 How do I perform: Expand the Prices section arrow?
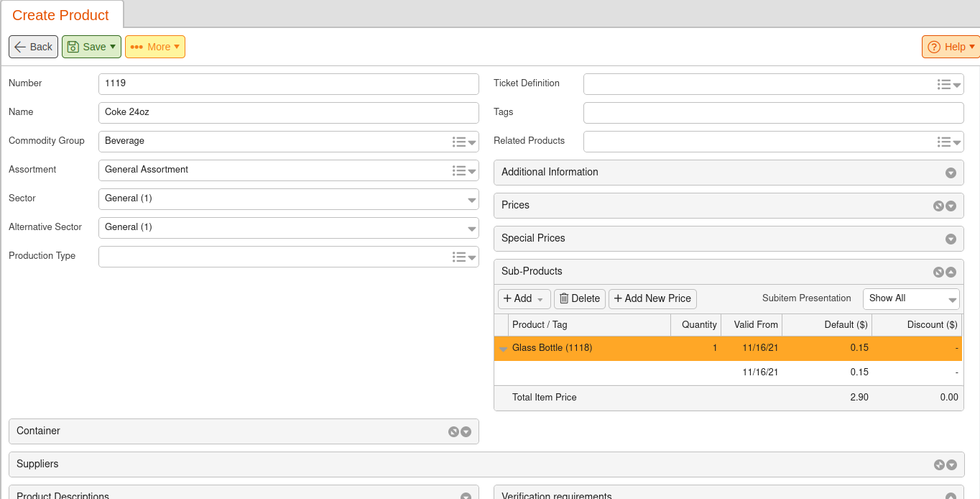click(951, 206)
